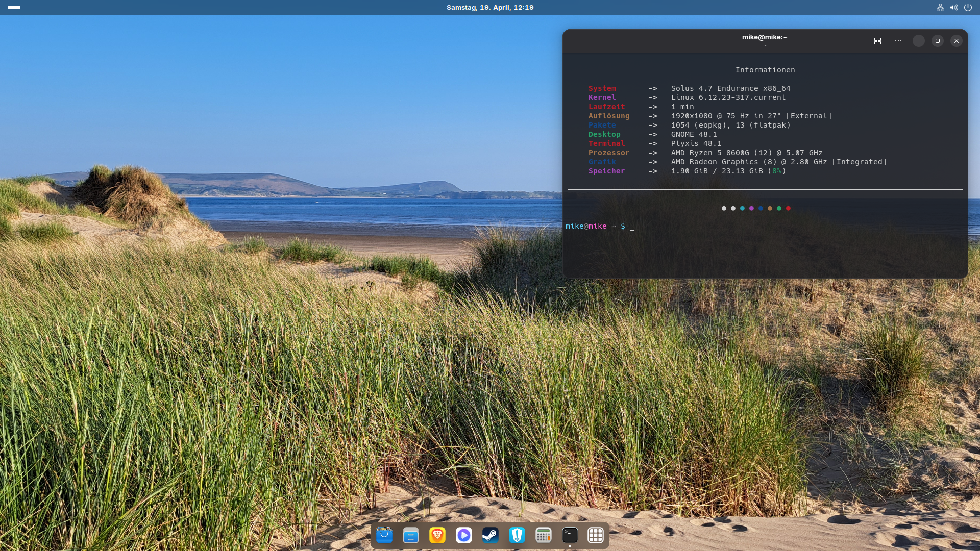Add new terminal tab with plus button
This screenshot has width=980, height=551.
(574, 41)
